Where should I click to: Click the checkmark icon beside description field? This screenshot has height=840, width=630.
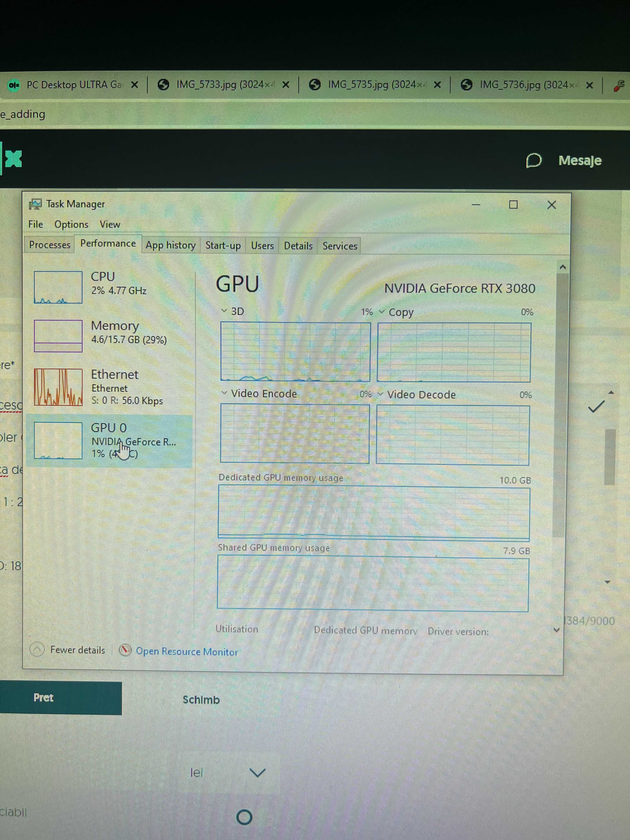596,406
